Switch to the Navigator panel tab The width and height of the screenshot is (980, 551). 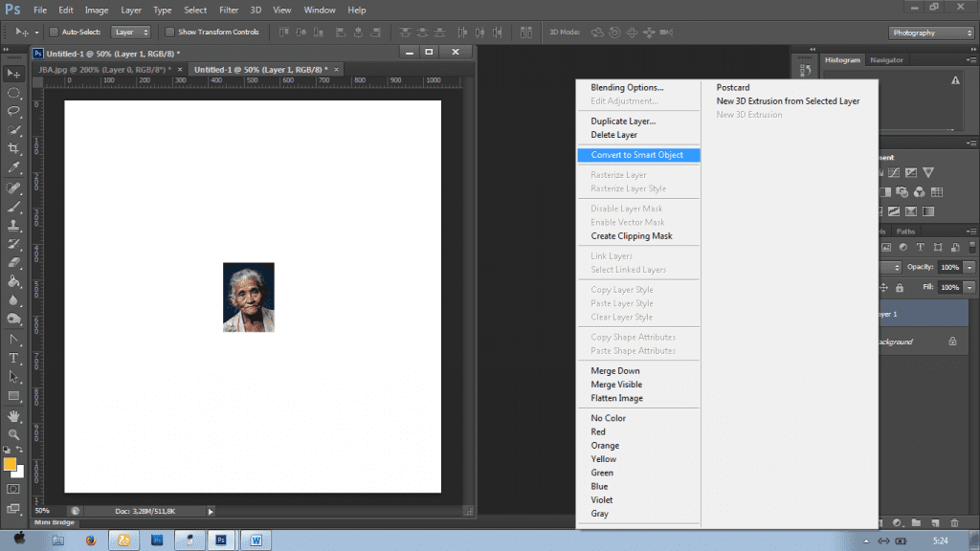[x=886, y=60]
